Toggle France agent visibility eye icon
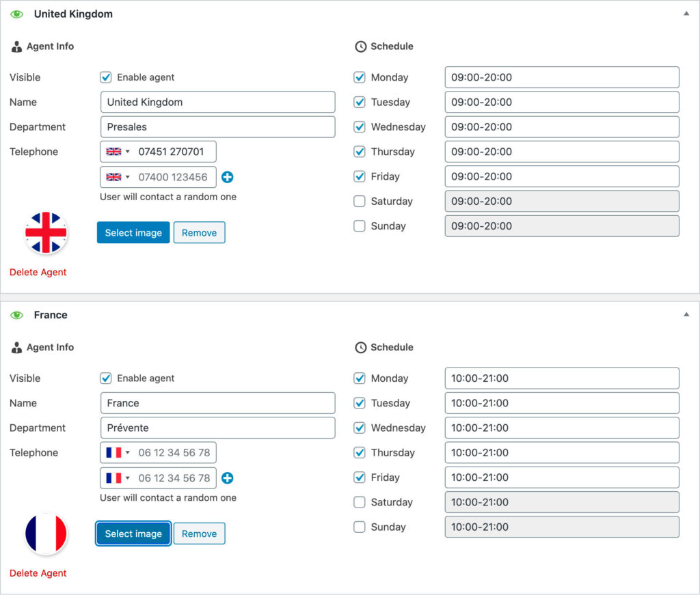This screenshot has width=700, height=595. coord(17,315)
